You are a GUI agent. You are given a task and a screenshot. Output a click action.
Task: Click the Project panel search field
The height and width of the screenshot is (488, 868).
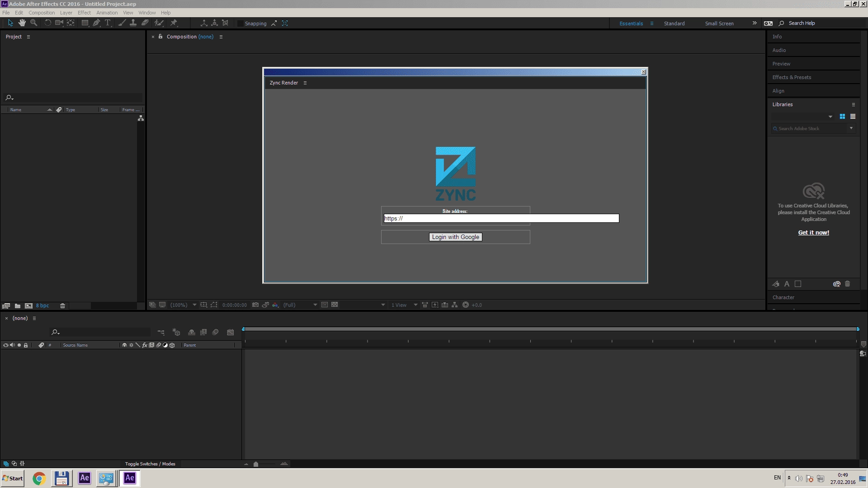(x=72, y=98)
